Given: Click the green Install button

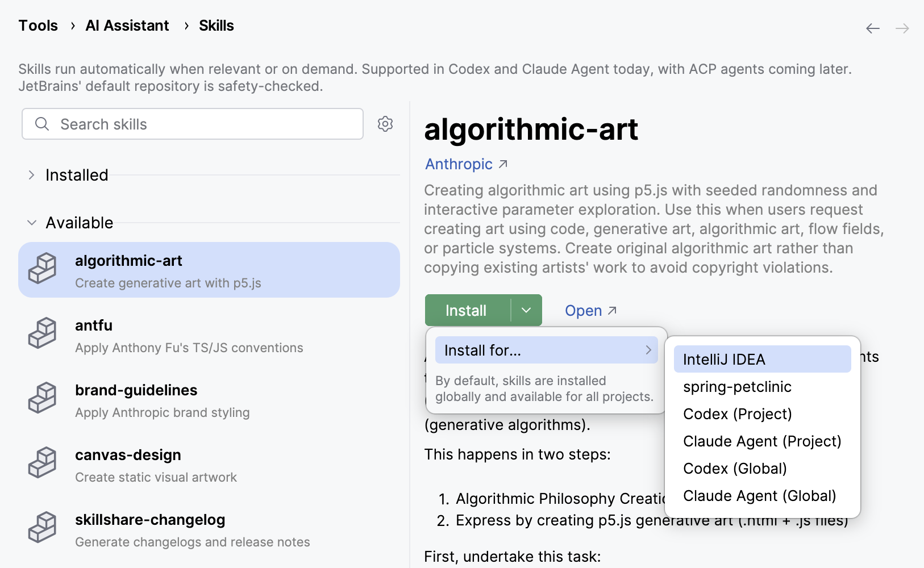Looking at the screenshot, I should pos(468,310).
